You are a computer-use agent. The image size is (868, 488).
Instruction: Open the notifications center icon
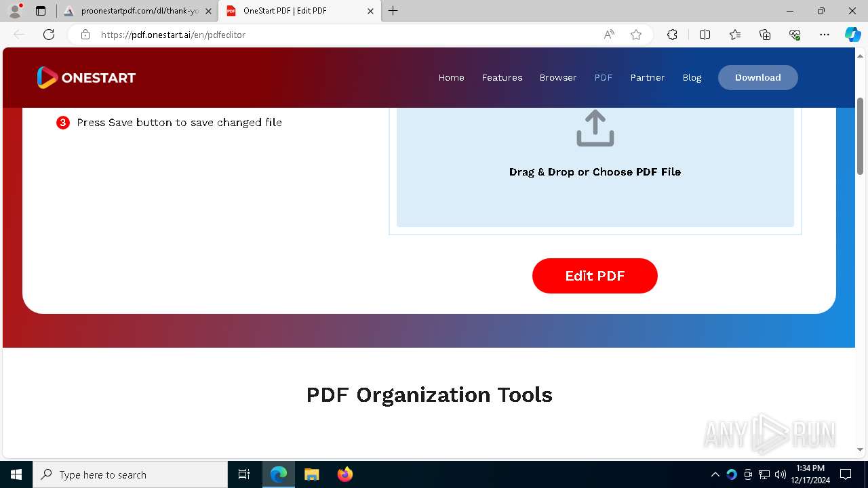(846, 474)
